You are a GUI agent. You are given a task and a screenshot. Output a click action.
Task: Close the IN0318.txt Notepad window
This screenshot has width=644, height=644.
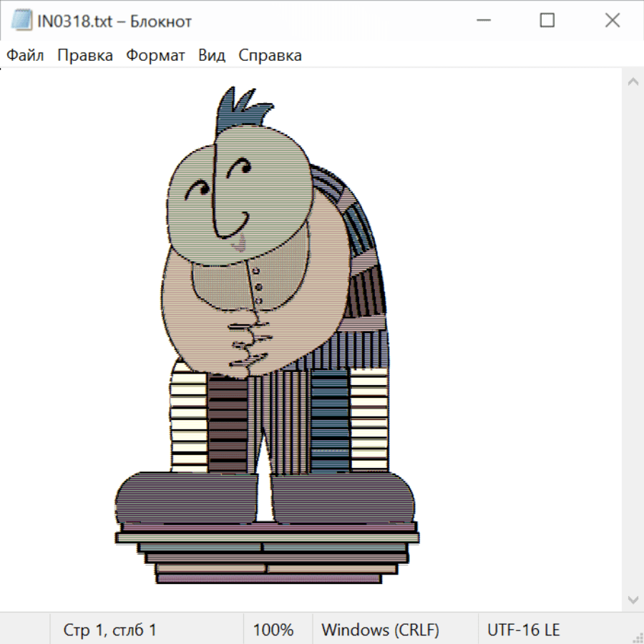click(612, 21)
